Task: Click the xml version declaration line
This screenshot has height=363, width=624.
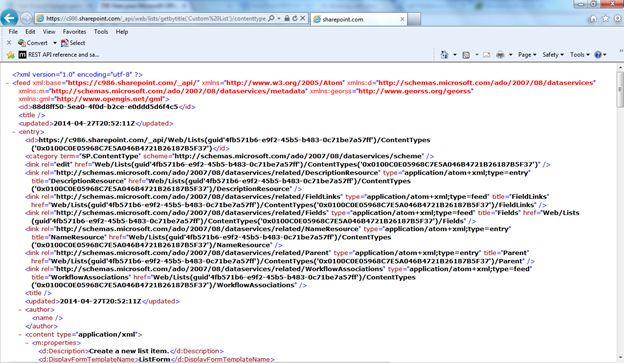Action: pyautogui.click(x=77, y=74)
